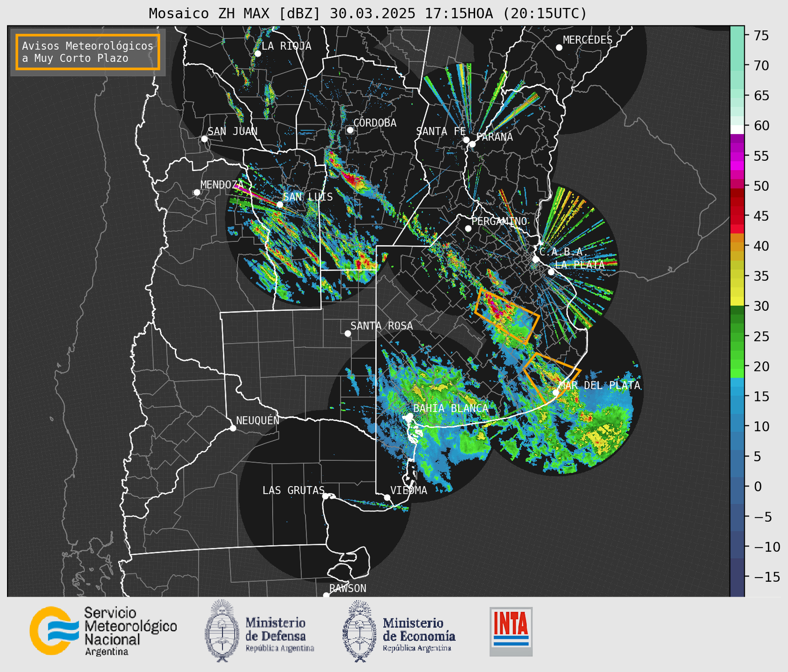The height and width of the screenshot is (672, 788).
Task: Click the Bahía Blanca city marker dot
Action: pyautogui.click(x=410, y=416)
